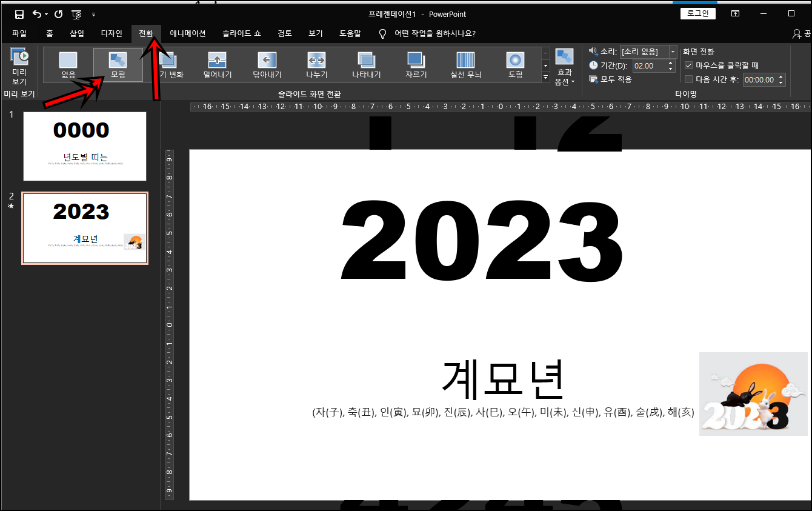Select the 전환 ribbon tab
The image size is (812, 511).
[x=146, y=33]
